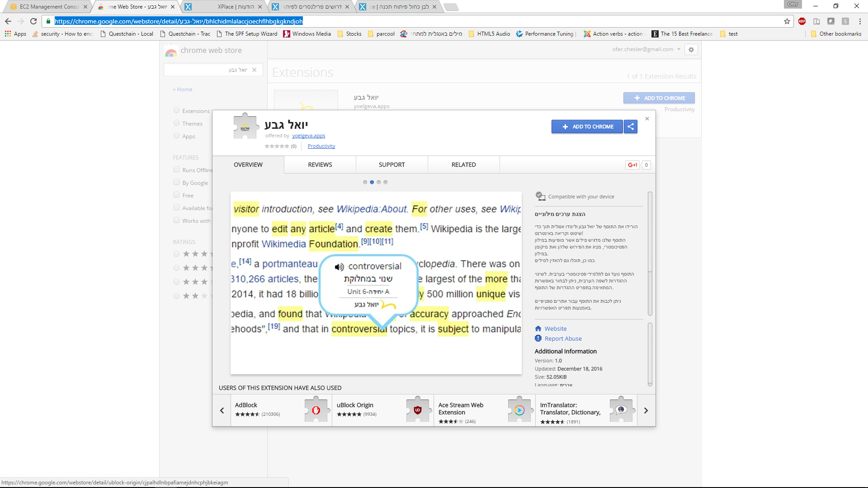This screenshot has height=488, width=868.
Task: Close the EC2 Management Console tab
Action: 85,7
